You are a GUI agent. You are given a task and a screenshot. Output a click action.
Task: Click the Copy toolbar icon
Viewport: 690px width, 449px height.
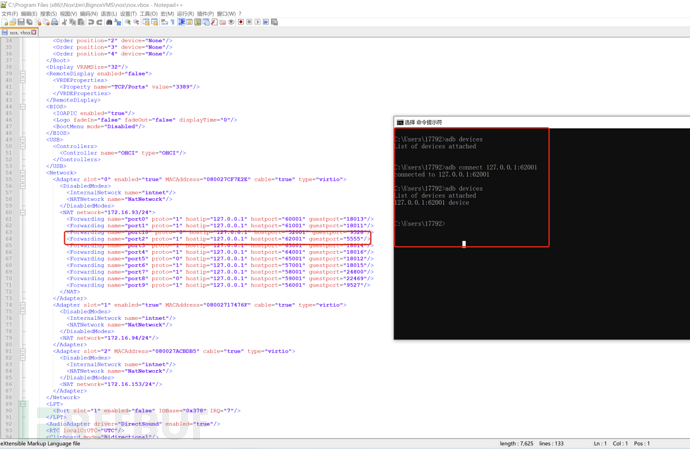point(73,22)
